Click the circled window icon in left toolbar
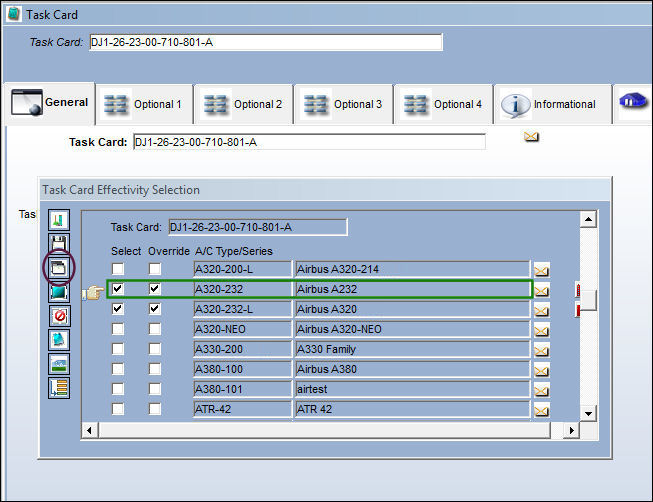Image resolution: width=653 pixels, height=502 pixels. pyautogui.click(x=59, y=267)
